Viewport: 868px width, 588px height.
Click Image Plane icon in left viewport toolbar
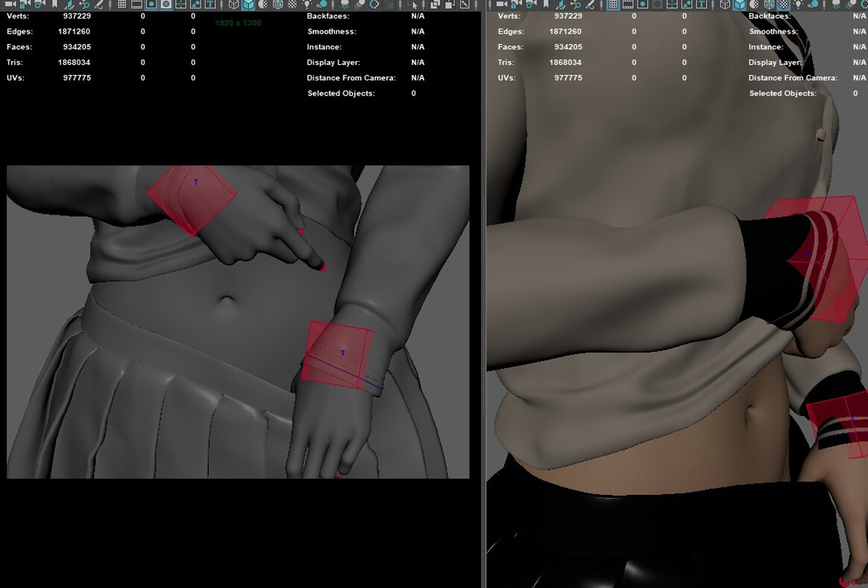69,4
